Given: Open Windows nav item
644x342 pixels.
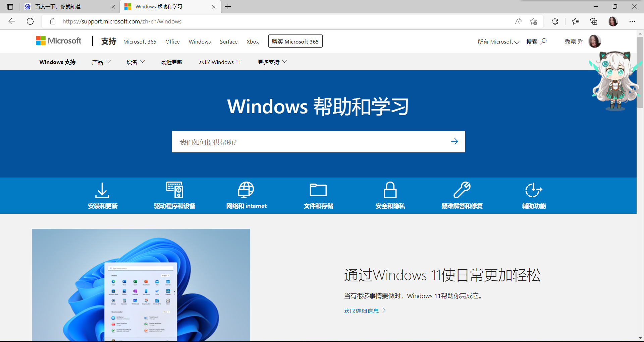Looking at the screenshot, I should point(200,42).
